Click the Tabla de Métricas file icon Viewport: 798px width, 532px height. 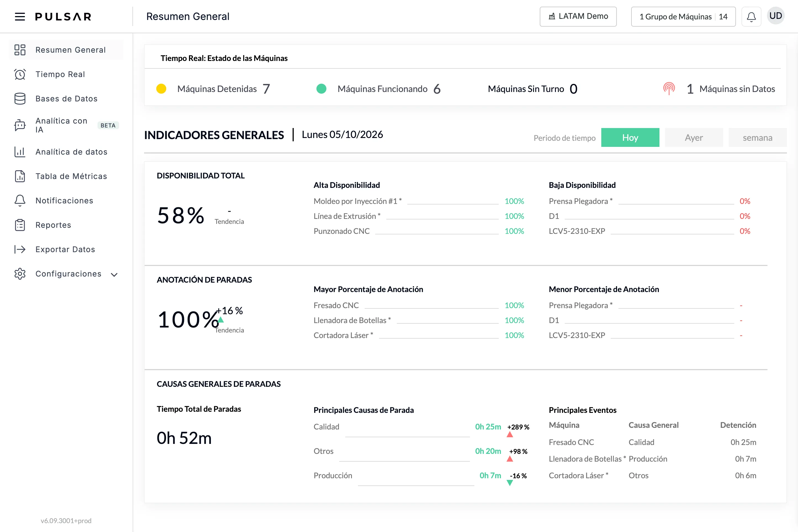point(20,176)
